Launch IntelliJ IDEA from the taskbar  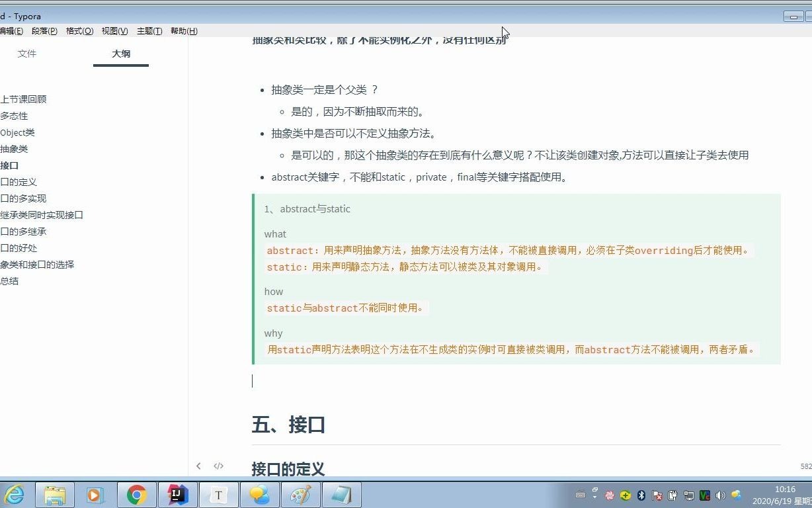coord(177,495)
